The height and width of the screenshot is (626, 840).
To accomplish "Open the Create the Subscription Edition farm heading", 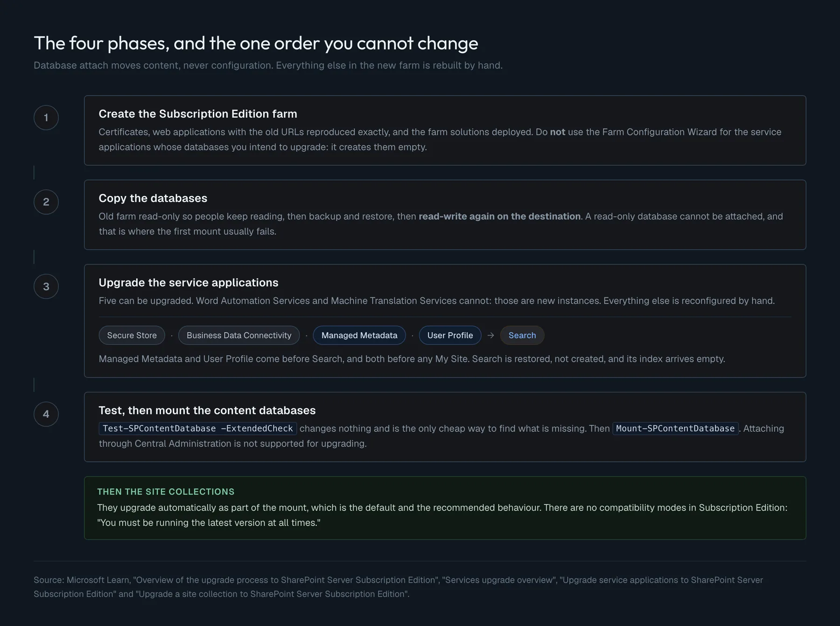I will (x=198, y=114).
